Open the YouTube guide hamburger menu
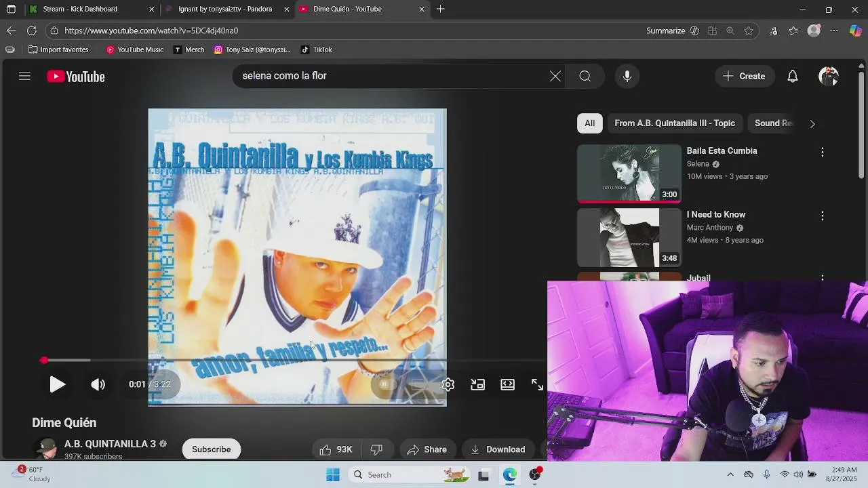Screen dimensions: 868x488 [x=24, y=77]
